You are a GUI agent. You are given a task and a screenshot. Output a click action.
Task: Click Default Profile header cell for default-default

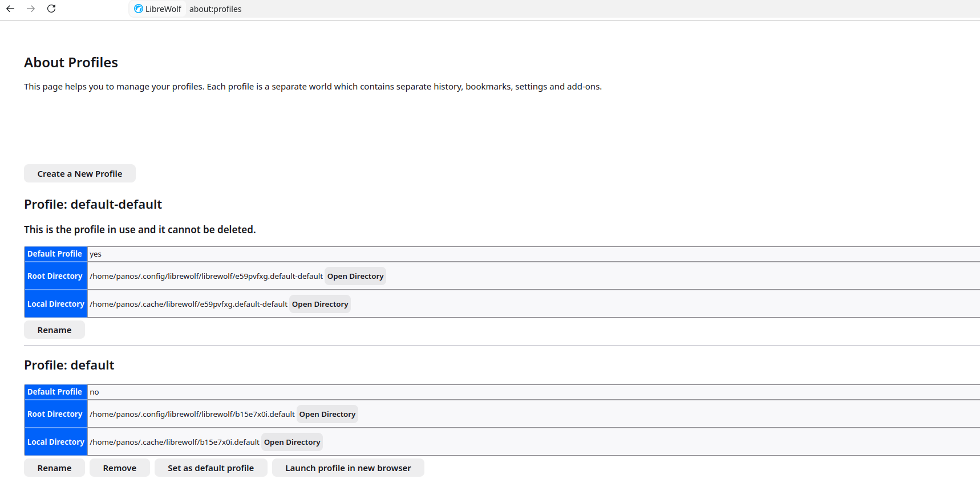55,254
